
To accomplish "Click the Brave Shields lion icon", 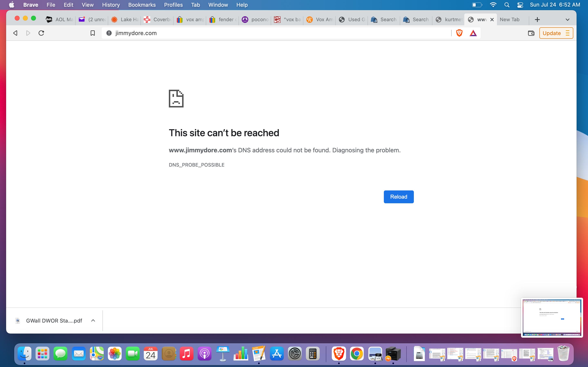I will coord(459,33).
